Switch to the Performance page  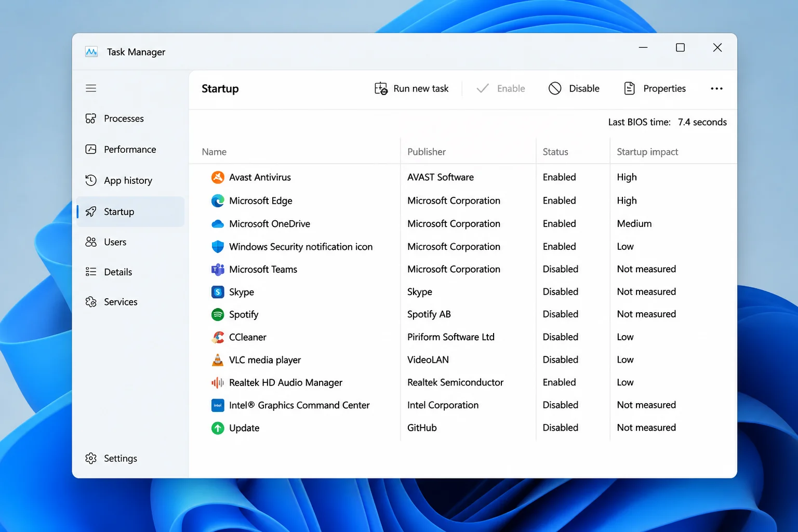point(130,150)
